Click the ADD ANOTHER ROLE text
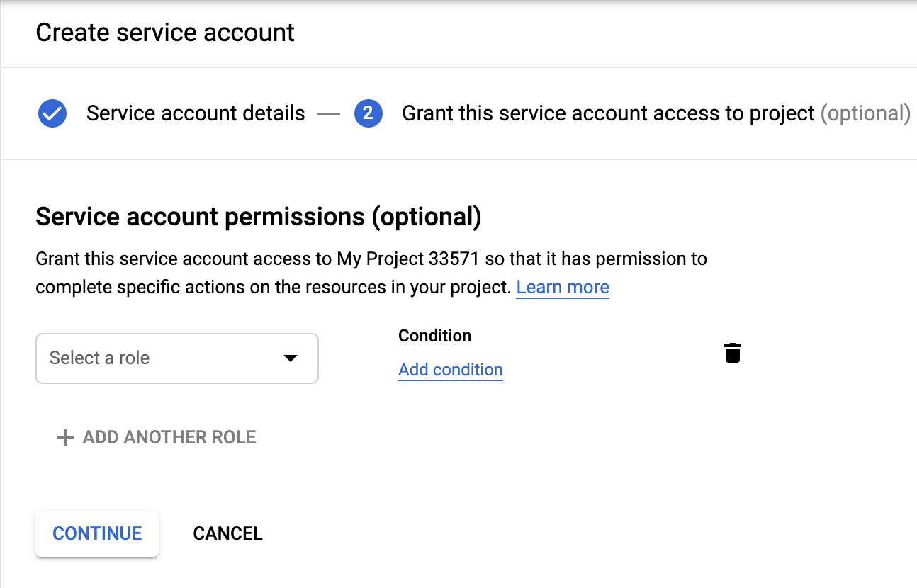Screen dimensions: 917x588 pyautogui.click(x=169, y=437)
